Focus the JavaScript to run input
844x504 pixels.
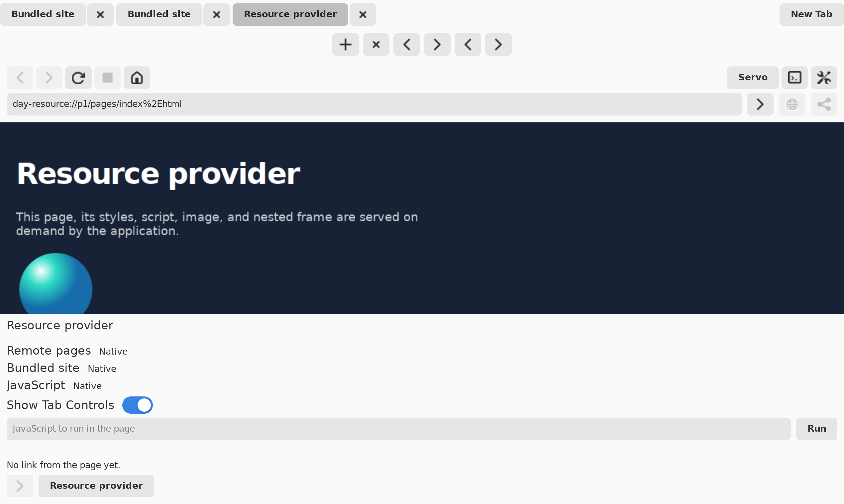click(398, 429)
